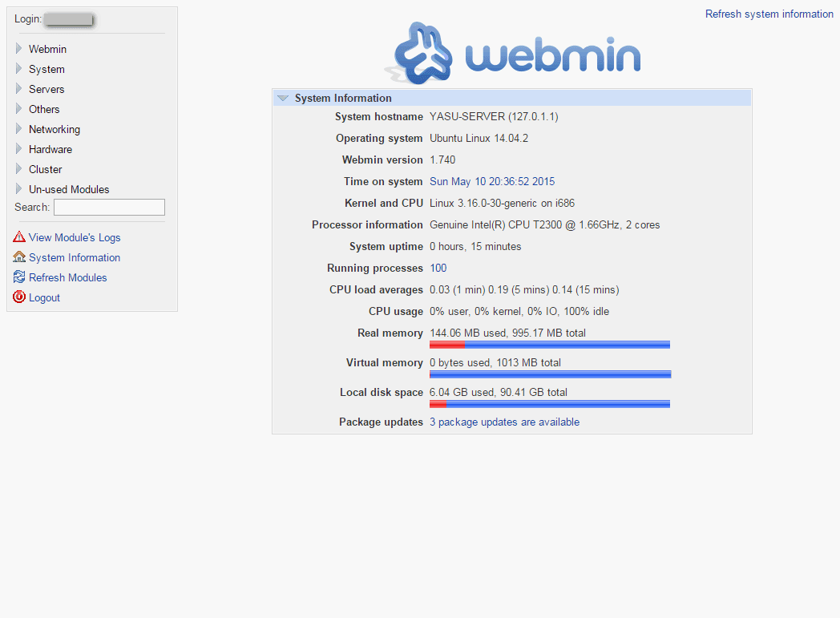Image resolution: width=840 pixels, height=618 pixels.
Task: Open the running processes count 100
Action: (438, 268)
